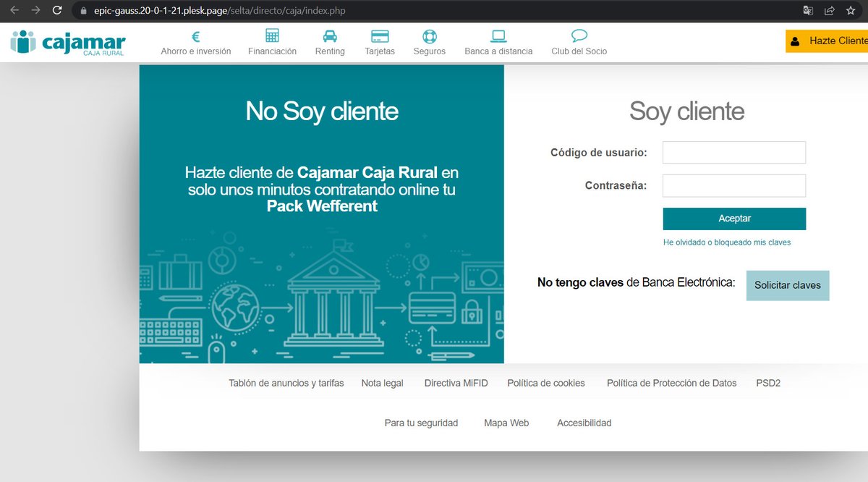This screenshot has width=868, height=482.
Task: Click the Pack Wefferent text
Action: (x=322, y=206)
